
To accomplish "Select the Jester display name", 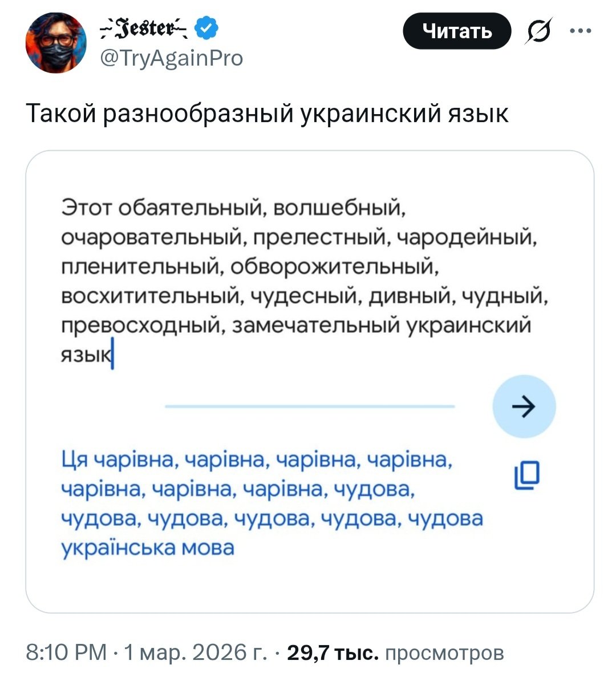I will pos(144,27).
